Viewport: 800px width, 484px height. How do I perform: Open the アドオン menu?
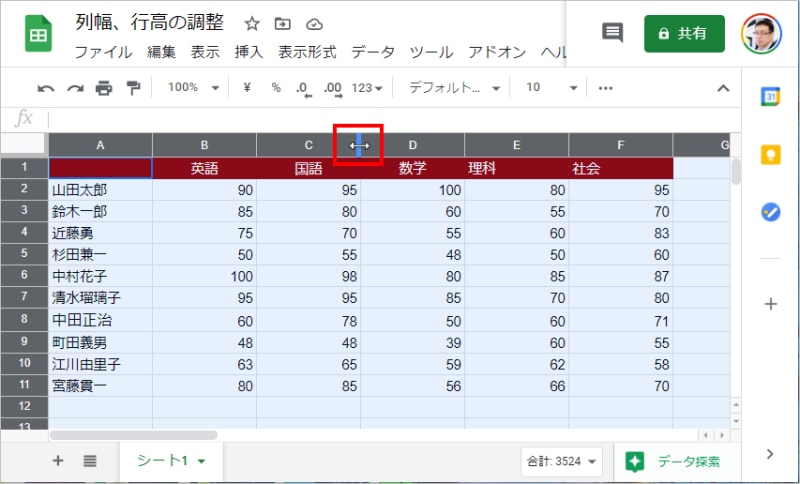[497, 52]
